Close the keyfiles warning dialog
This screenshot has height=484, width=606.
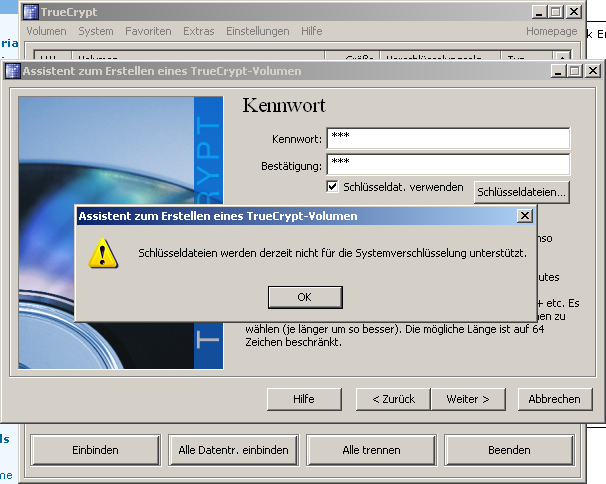tap(524, 215)
